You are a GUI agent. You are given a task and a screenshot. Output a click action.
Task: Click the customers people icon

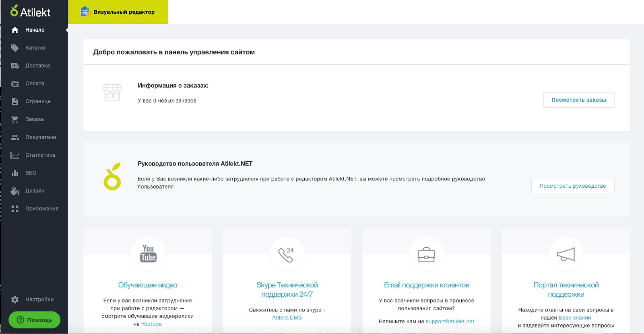pos(15,137)
